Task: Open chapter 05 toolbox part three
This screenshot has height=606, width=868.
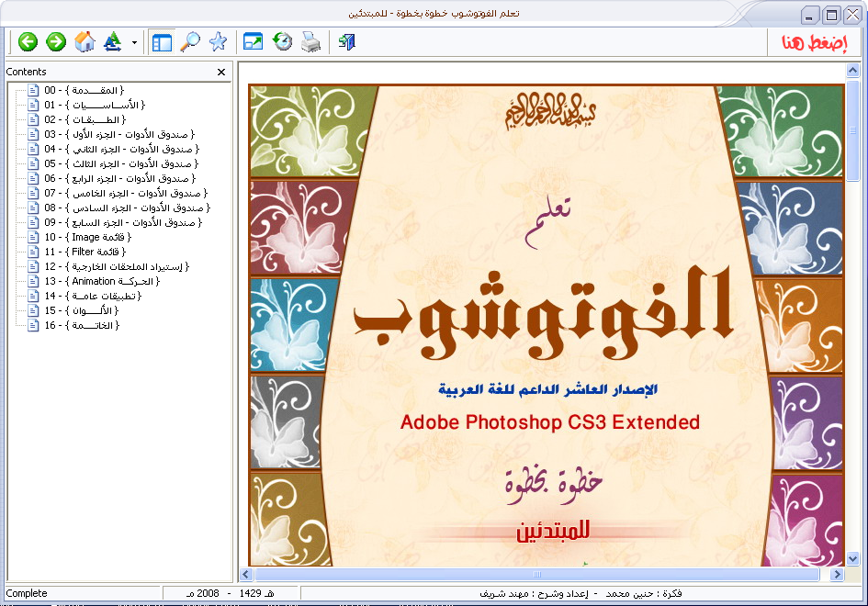Action: point(120,163)
